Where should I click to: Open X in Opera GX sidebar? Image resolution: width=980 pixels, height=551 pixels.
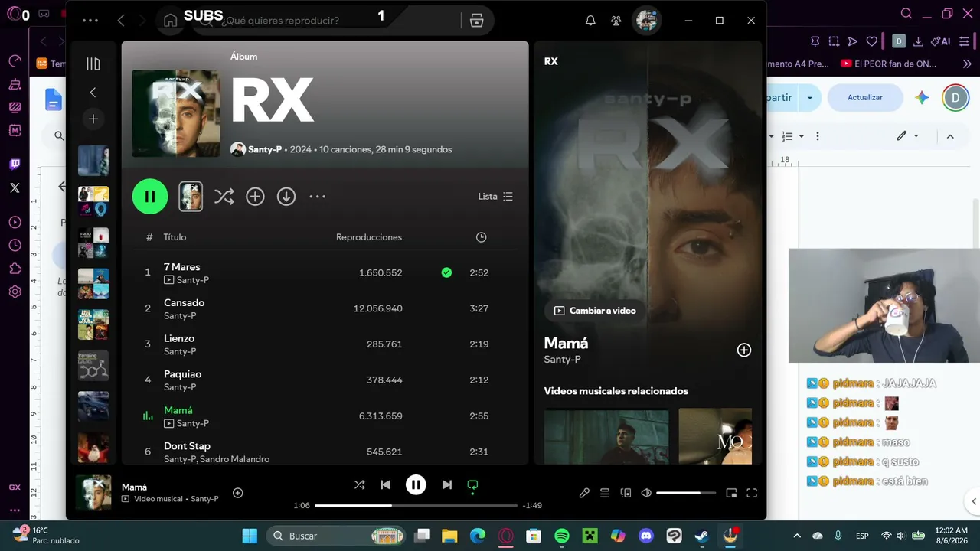pyautogui.click(x=15, y=187)
